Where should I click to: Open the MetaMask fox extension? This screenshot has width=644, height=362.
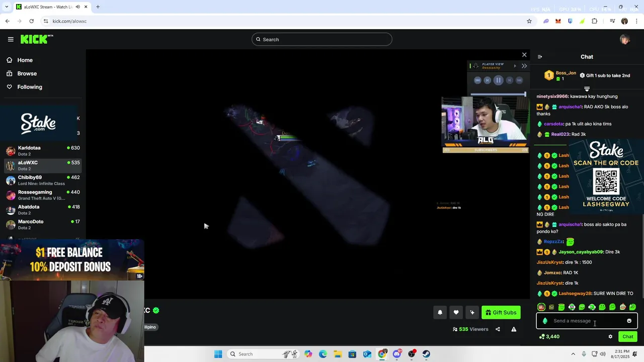point(558,21)
